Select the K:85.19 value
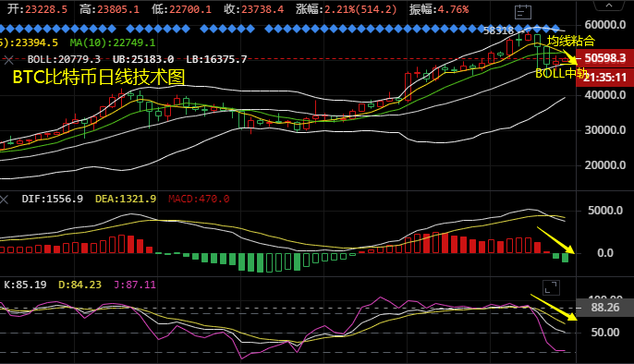The width and height of the screenshot is (634, 364). pyautogui.click(x=25, y=285)
